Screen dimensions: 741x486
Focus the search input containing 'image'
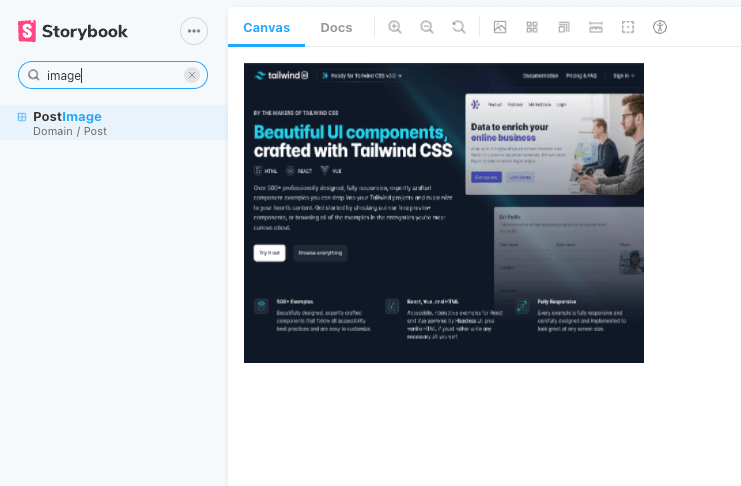[x=110, y=75]
